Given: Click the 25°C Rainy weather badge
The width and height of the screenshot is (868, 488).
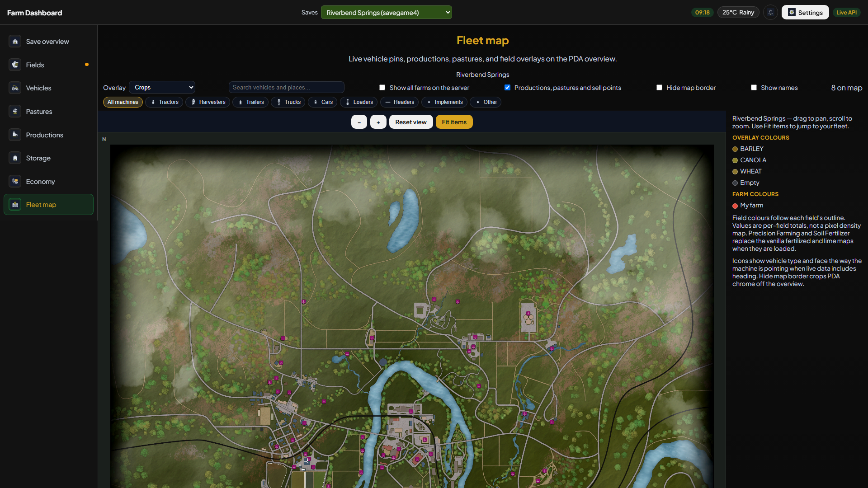Looking at the screenshot, I should pos(738,13).
